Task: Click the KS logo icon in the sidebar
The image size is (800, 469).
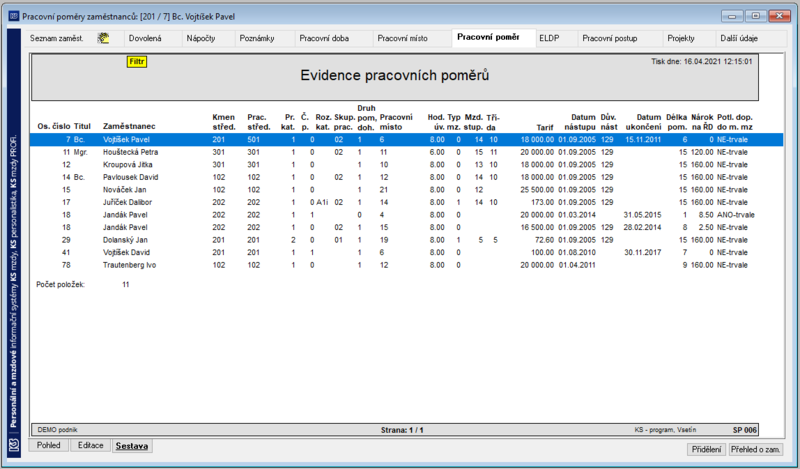Action: 14,445
